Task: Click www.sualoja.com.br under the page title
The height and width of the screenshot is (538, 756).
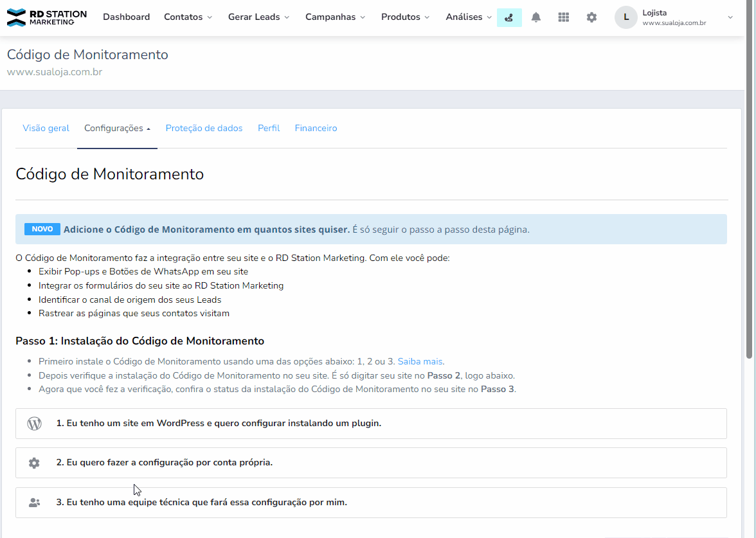Action: tap(55, 72)
